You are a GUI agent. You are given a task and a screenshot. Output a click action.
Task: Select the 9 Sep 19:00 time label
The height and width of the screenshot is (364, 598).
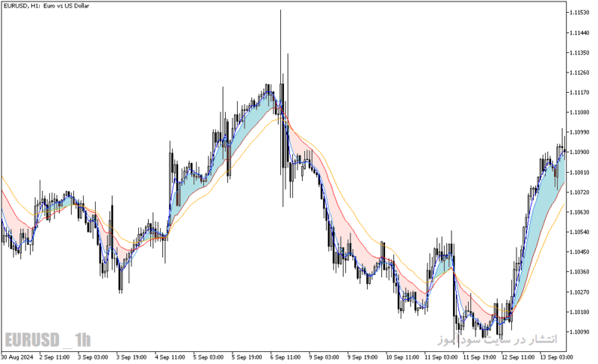(x=363, y=357)
